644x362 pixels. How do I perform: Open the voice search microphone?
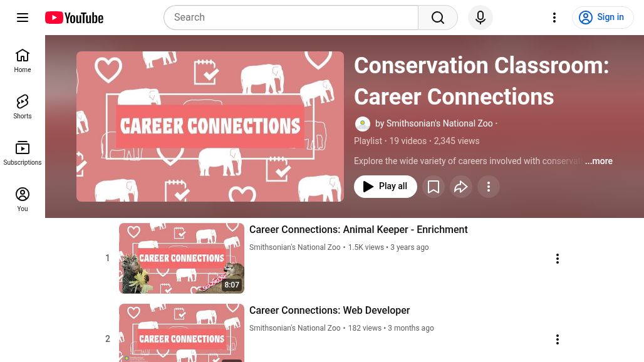click(480, 17)
